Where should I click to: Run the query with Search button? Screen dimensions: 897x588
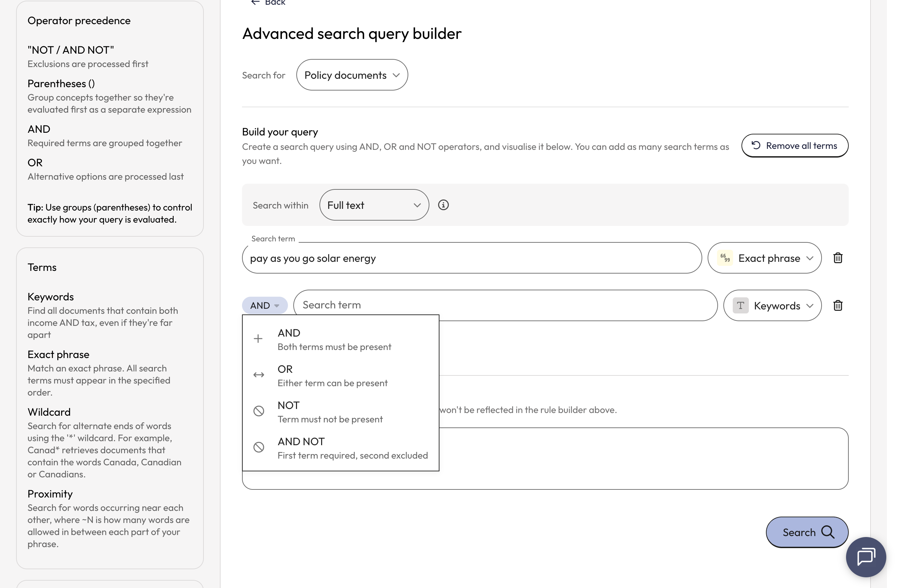807,532
